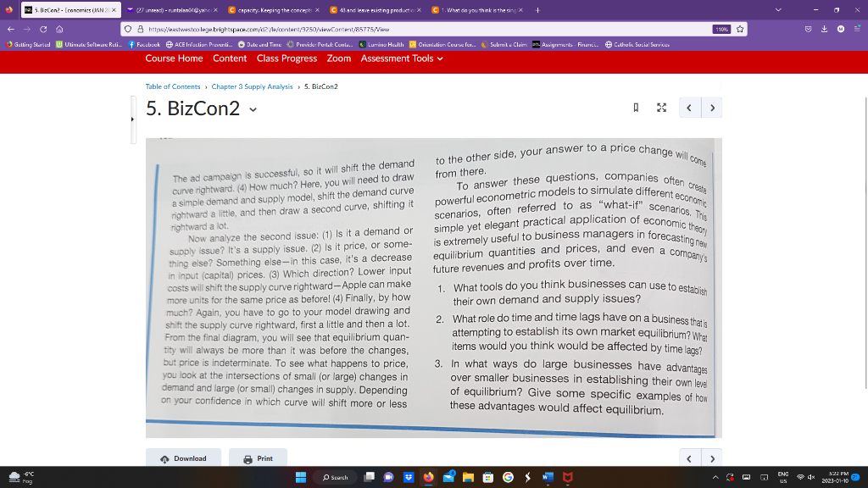Image resolution: width=868 pixels, height=488 pixels.
Task: Open Google app on the taskbar
Action: pos(508,477)
